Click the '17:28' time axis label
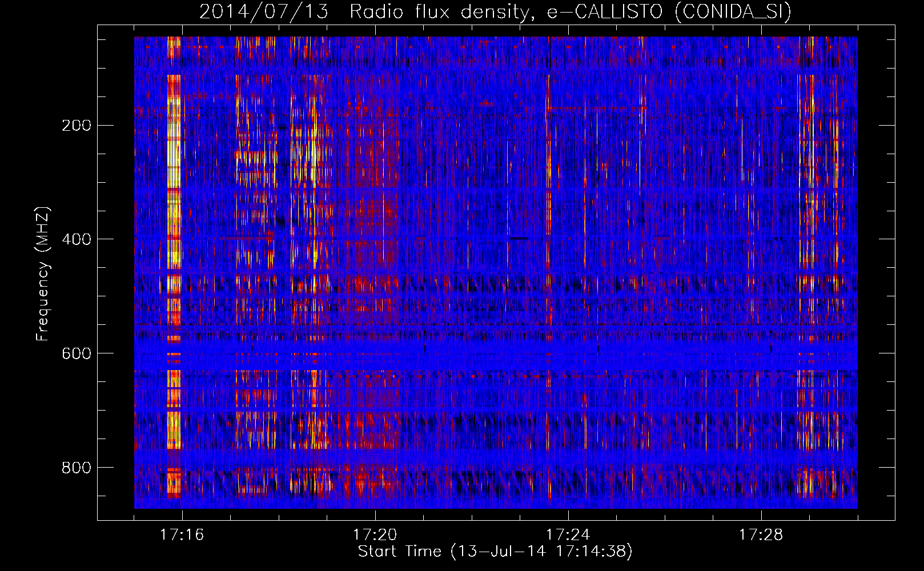This screenshot has width=924, height=571. (x=761, y=535)
